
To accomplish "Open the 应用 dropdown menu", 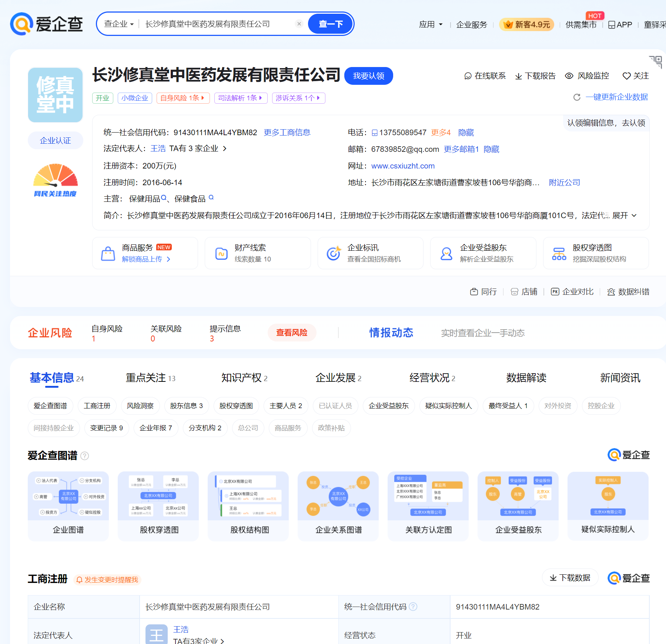I will point(430,24).
